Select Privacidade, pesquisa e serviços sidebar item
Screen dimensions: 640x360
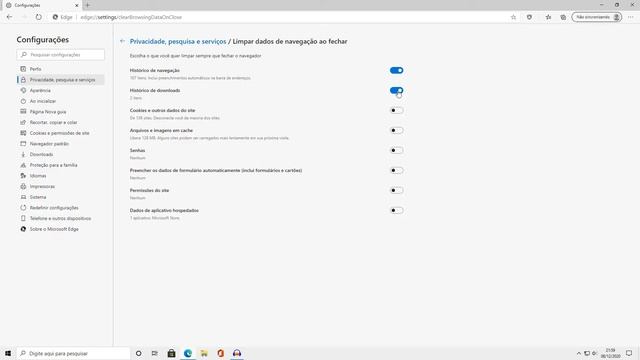click(x=60, y=80)
